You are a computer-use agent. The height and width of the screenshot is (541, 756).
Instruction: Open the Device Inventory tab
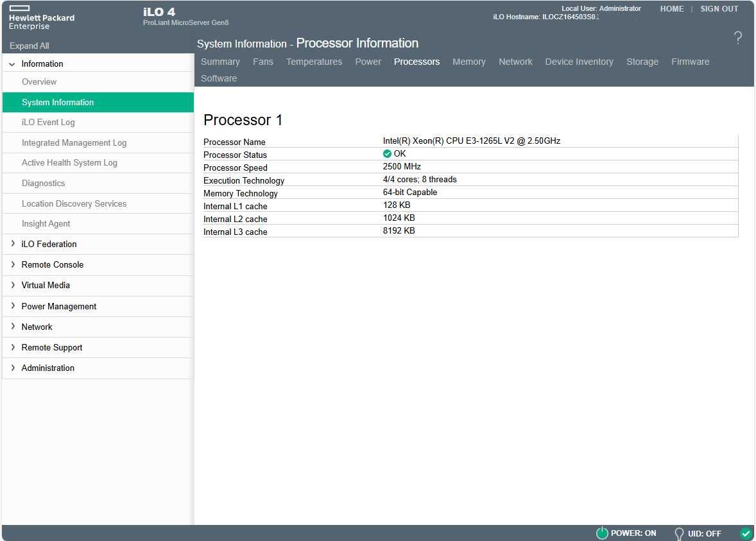tap(579, 62)
